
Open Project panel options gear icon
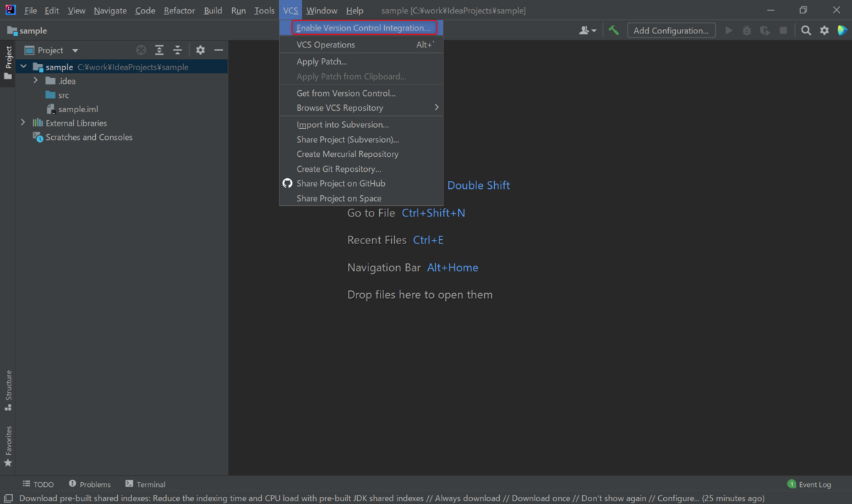coord(200,50)
